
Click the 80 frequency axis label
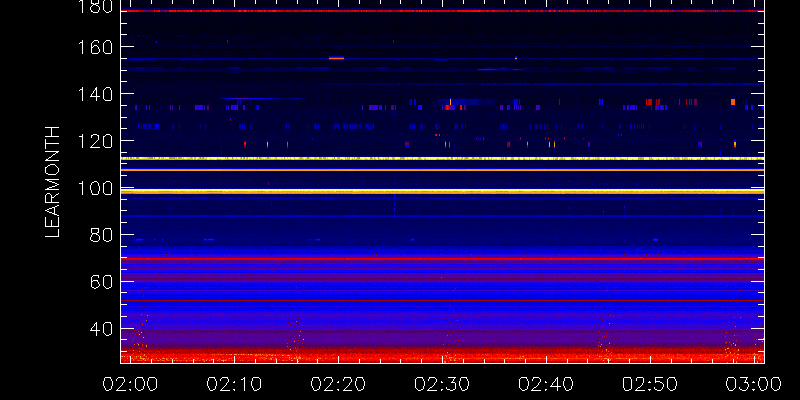[x=101, y=235]
